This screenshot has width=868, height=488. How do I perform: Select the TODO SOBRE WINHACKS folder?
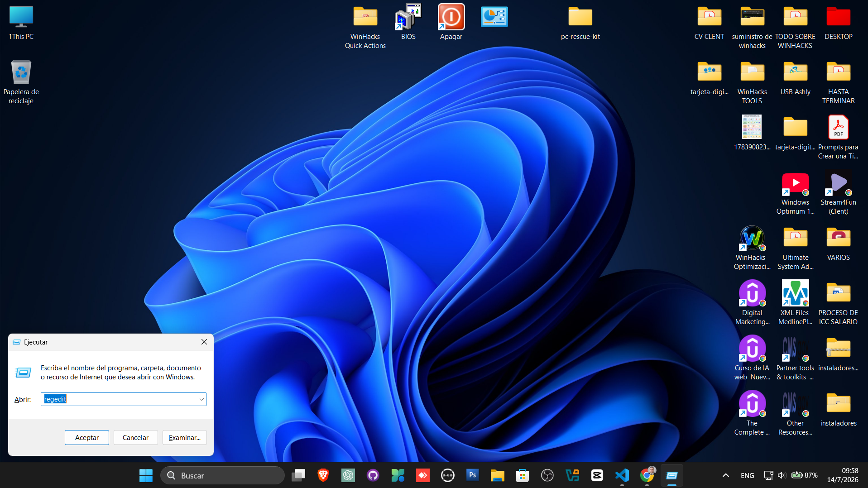click(795, 27)
